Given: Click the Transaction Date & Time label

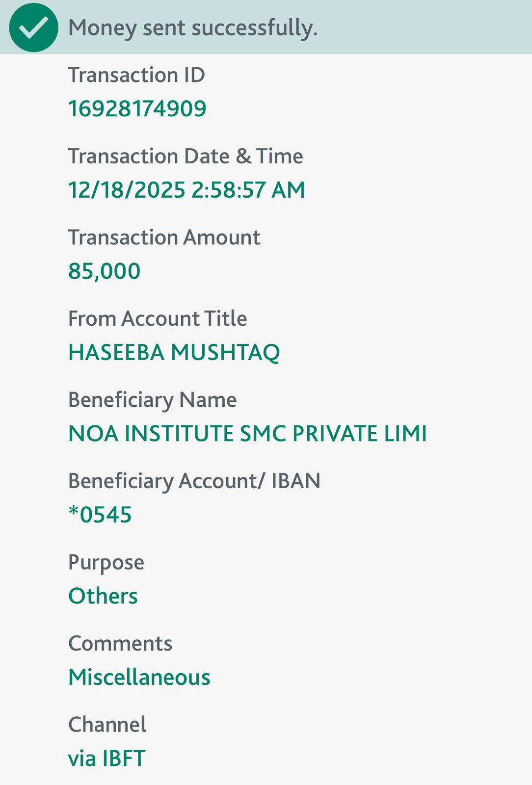Looking at the screenshot, I should 186,156.
